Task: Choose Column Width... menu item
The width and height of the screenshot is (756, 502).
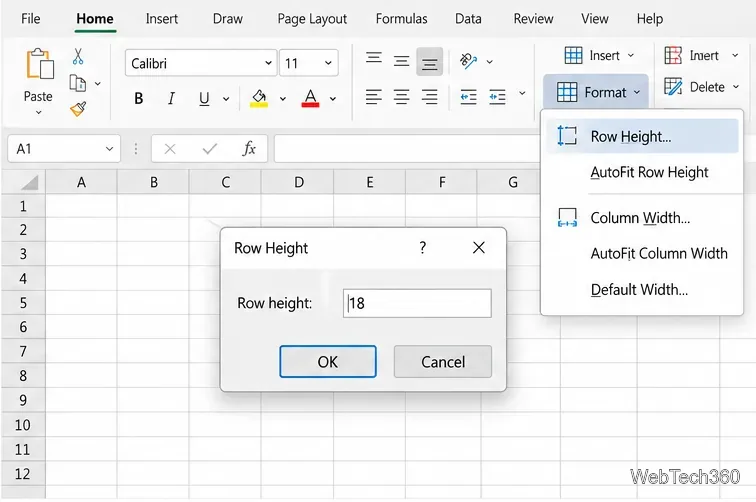Action: coord(642,217)
